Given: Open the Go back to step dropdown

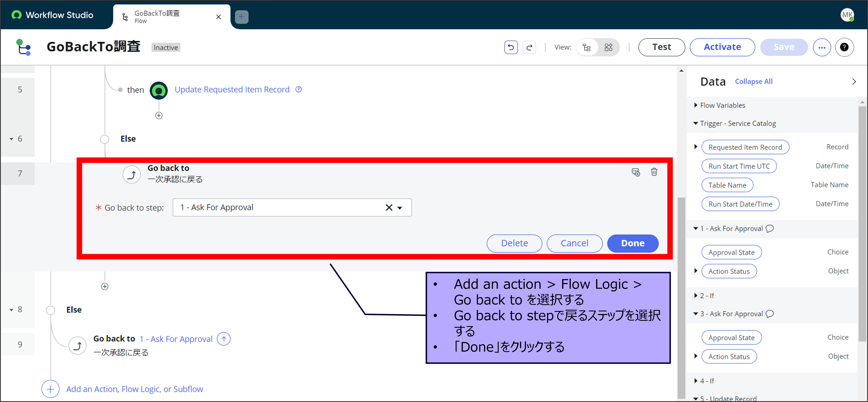Looking at the screenshot, I should tap(400, 208).
